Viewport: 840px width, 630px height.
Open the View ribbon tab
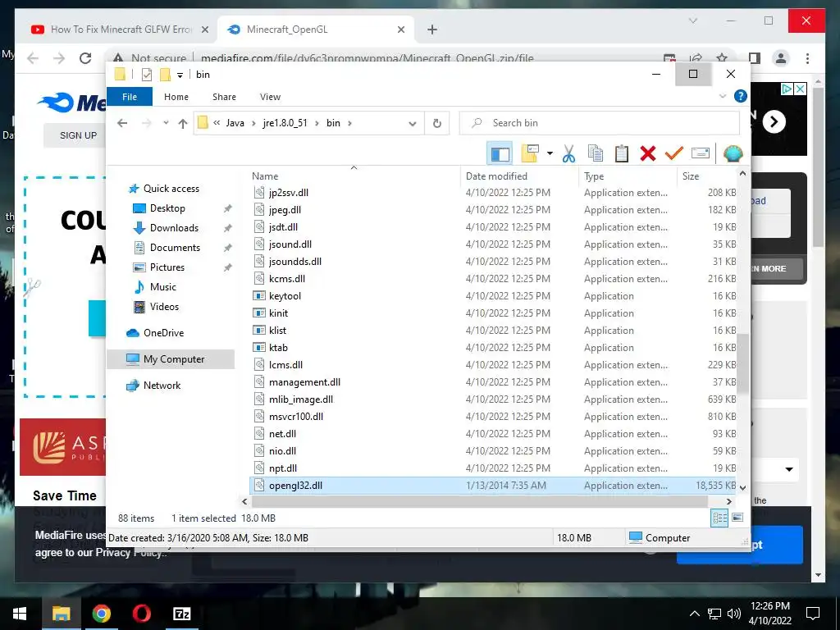(270, 97)
